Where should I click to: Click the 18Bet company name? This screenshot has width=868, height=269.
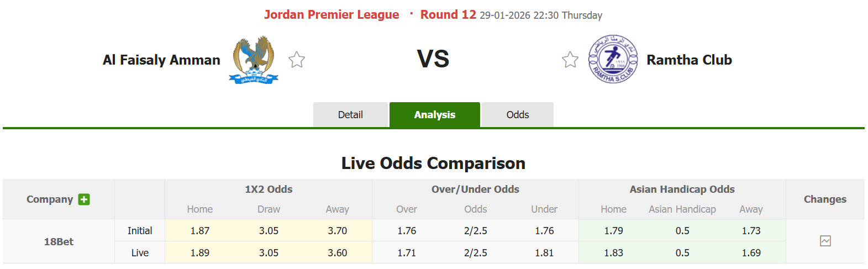59,241
